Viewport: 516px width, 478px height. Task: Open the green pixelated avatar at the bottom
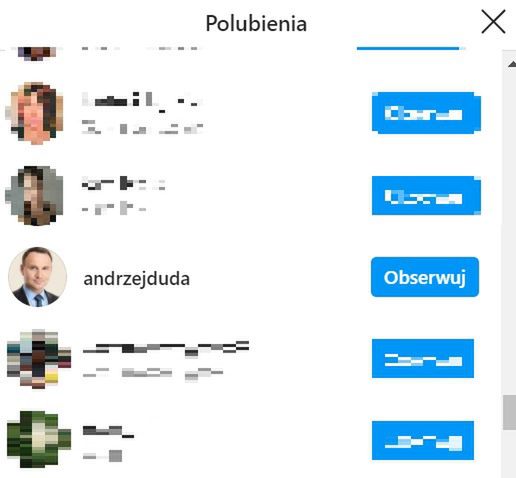pos(39,439)
